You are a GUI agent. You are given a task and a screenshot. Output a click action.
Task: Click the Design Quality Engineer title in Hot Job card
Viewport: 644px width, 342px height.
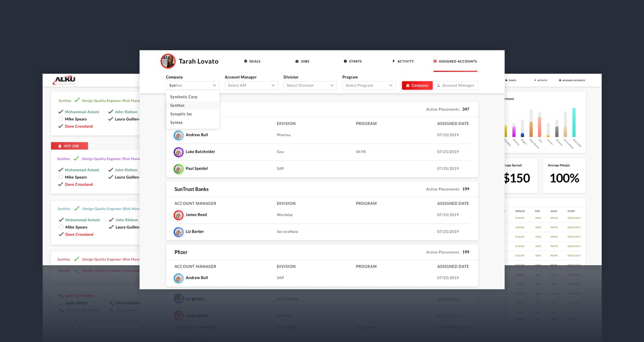[111, 159]
